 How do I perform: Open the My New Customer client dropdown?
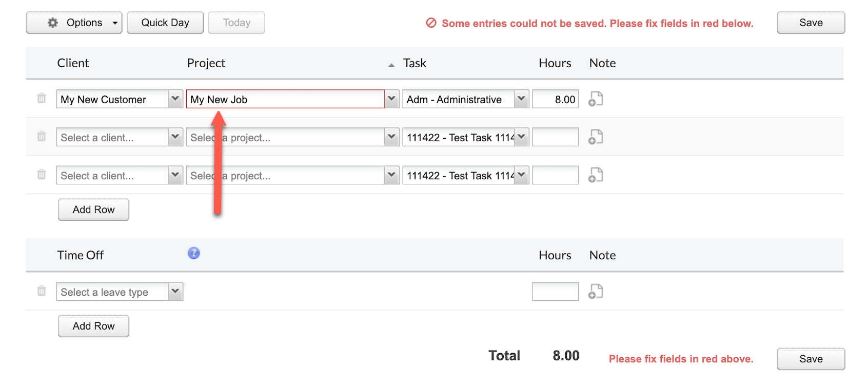pyautogui.click(x=175, y=99)
